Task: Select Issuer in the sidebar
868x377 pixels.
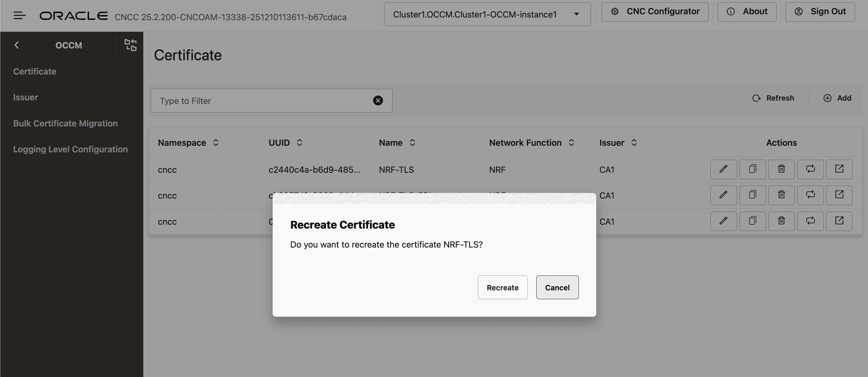Action: click(x=26, y=97)
